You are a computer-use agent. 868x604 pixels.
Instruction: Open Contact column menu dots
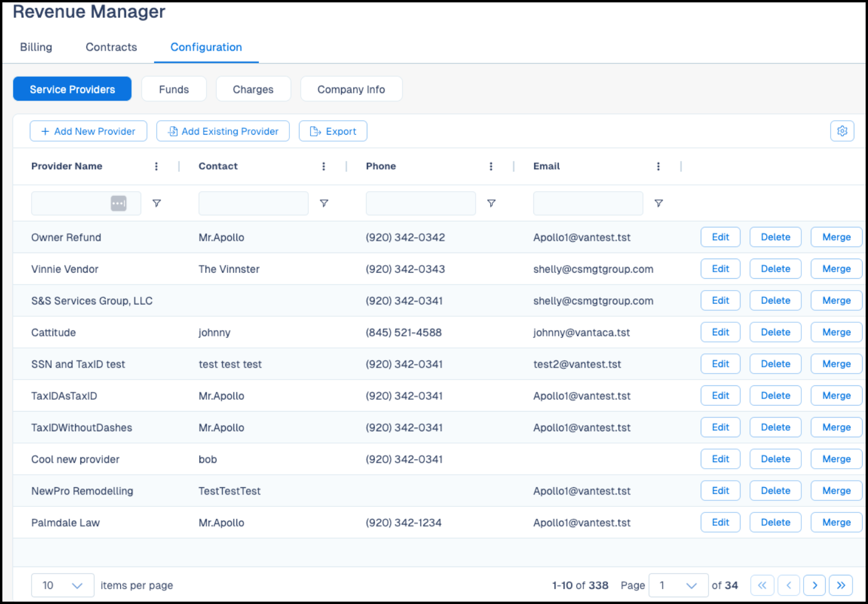coord(324,166)
